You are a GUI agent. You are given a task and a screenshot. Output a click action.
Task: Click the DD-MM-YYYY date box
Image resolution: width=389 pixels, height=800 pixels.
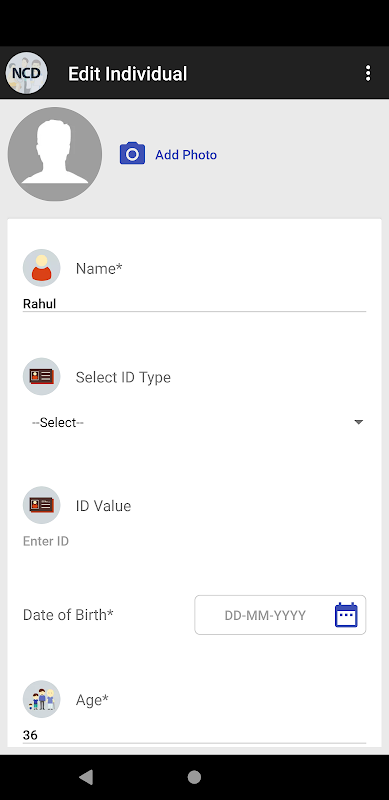coord(280,615)
